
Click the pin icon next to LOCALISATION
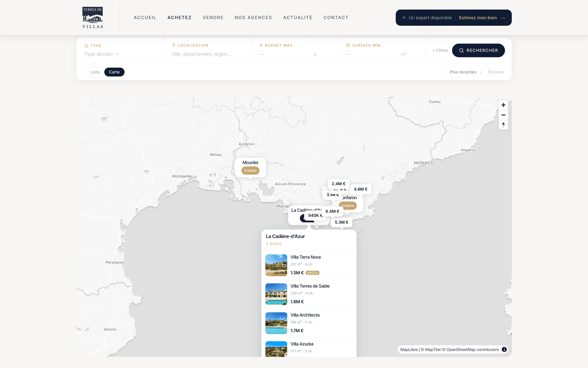click(x=174, y=45)
